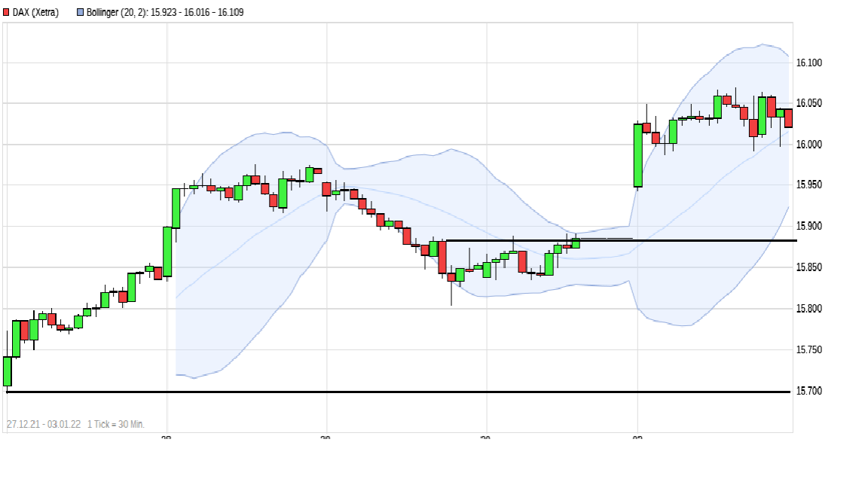Click the red DAX (Xetra) legend square
Image resolution: width=868 pixels, height=488 pixels.
pyautogui.click(x=8, y=11)
